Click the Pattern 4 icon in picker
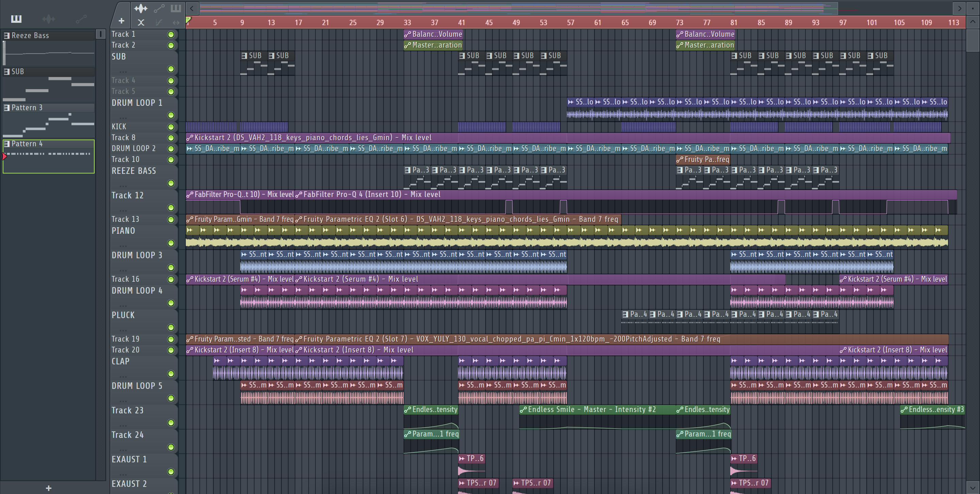This screenshot has width=980, height=494. 6,144
